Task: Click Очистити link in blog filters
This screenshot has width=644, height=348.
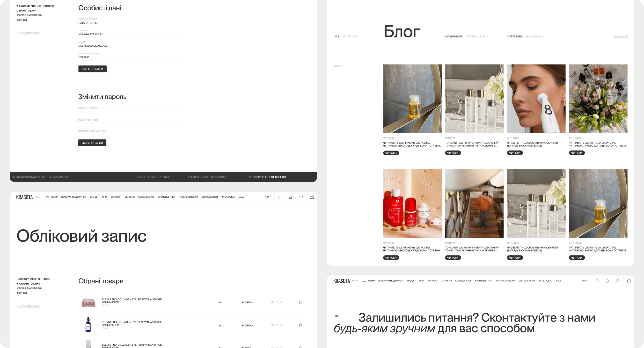Action: point(621,36)
